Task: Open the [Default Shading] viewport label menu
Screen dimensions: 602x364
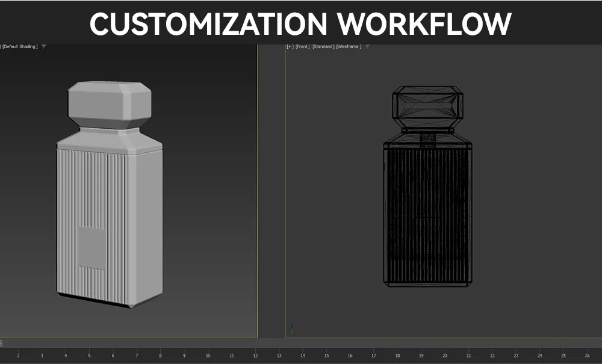Action: [19, 46]
